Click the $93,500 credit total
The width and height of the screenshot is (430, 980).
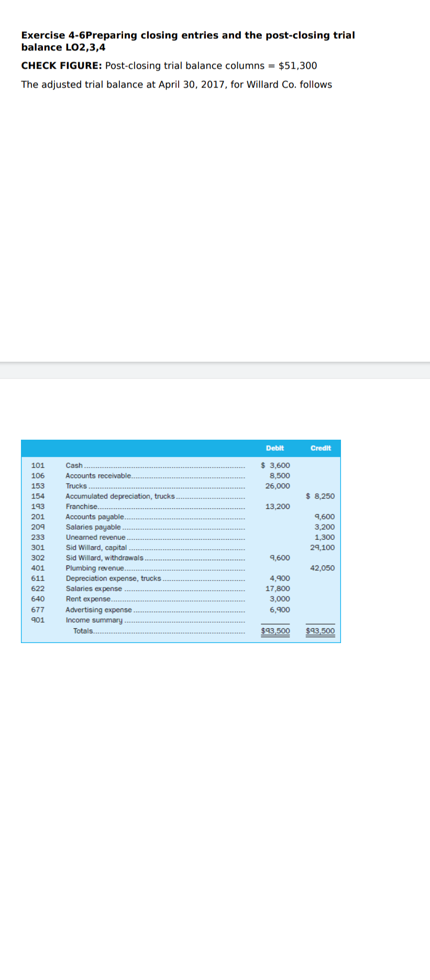click(x=321, y=631)
